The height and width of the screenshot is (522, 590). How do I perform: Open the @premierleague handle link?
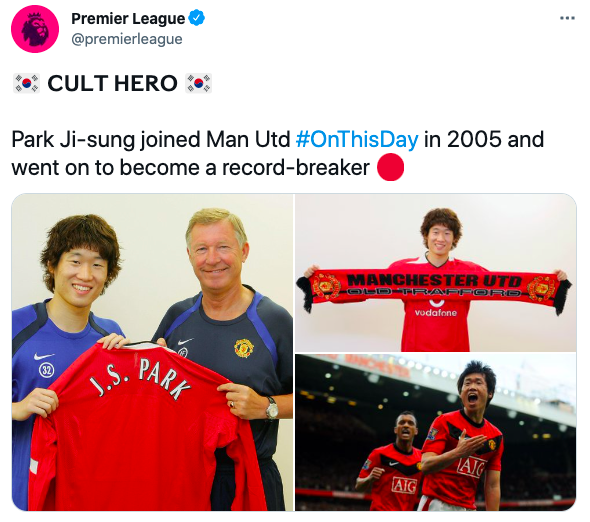[x=127, y=39]
